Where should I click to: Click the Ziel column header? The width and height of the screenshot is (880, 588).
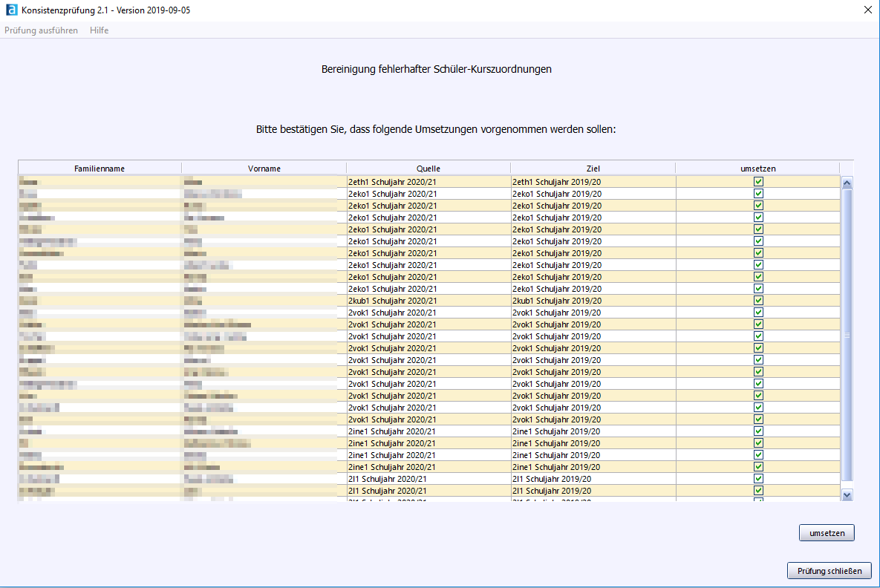[x=593, y=169]
